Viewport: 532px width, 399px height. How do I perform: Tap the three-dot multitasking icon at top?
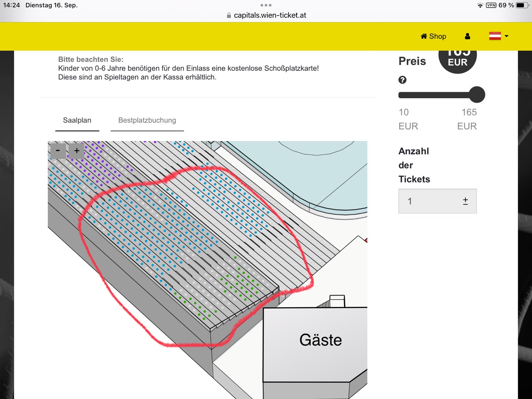(x=266, y=5)
